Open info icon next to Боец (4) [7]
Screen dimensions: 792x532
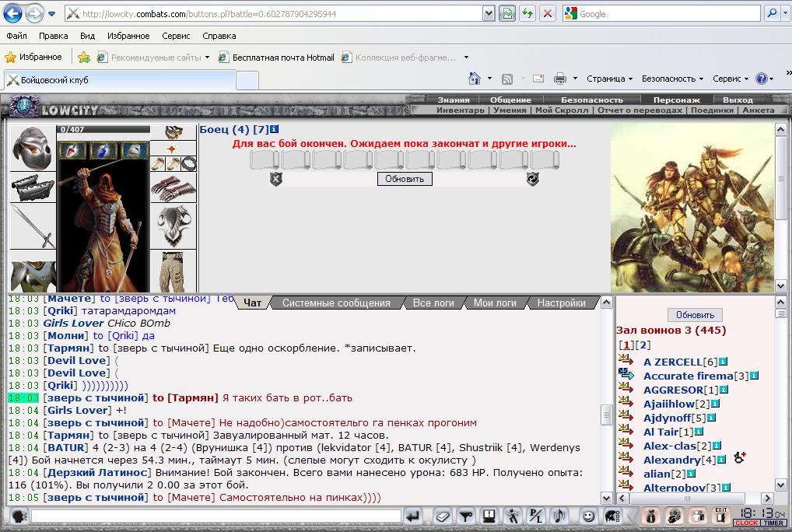pyautogui.click(x=275, y=129)
